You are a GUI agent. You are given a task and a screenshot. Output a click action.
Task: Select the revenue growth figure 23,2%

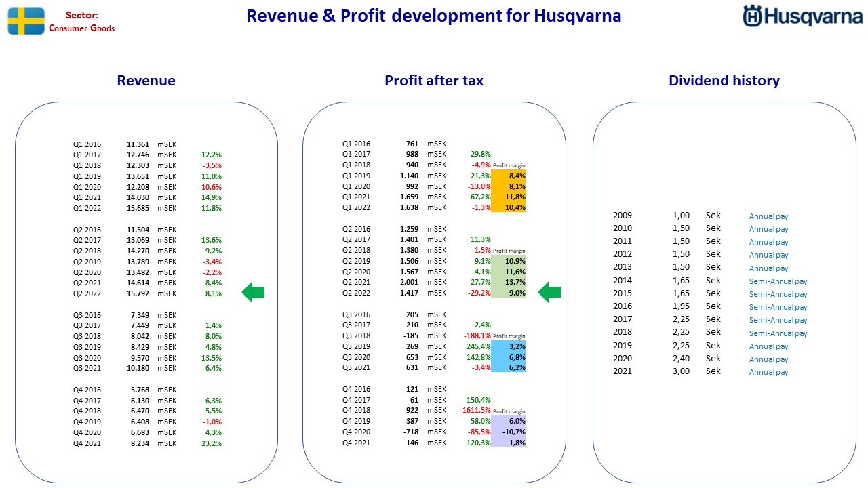point(212,443)
